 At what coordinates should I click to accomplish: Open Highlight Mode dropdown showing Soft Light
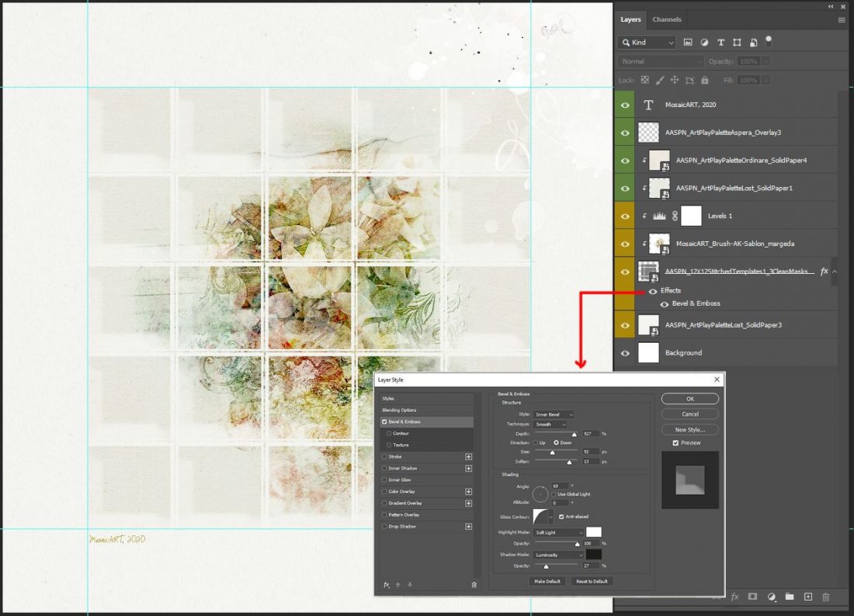coord(559,532)
